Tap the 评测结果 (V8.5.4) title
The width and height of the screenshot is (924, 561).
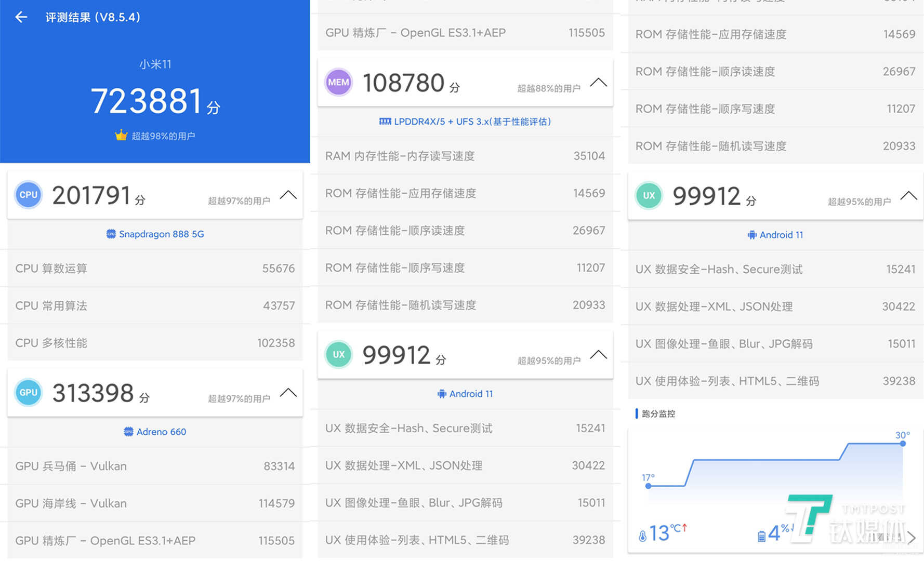[93, 17]
